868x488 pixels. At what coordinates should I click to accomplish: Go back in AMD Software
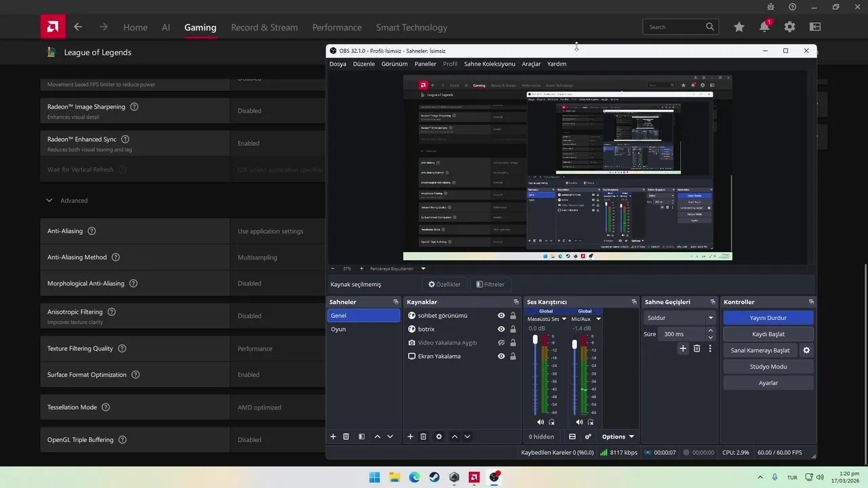[x=78, y=27]
